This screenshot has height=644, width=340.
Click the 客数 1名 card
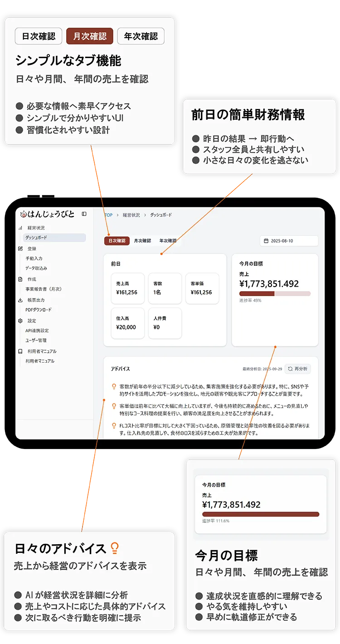165,288
